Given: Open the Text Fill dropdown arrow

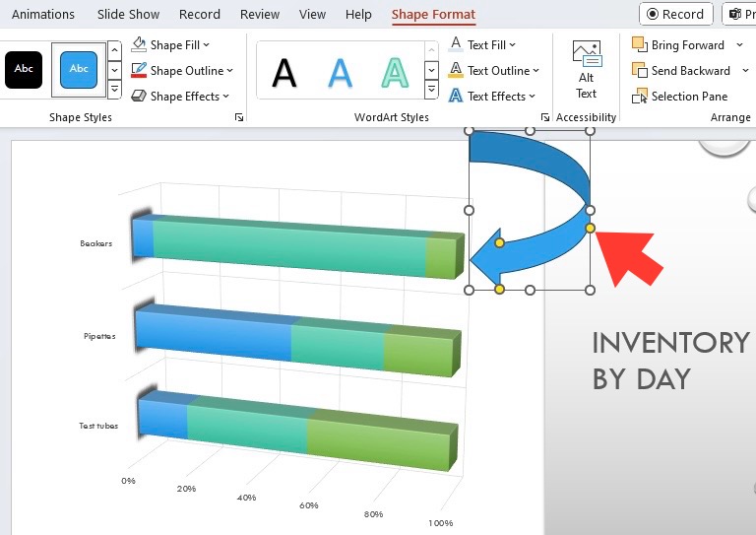Looking at the screenshot, I should (513, 45).
